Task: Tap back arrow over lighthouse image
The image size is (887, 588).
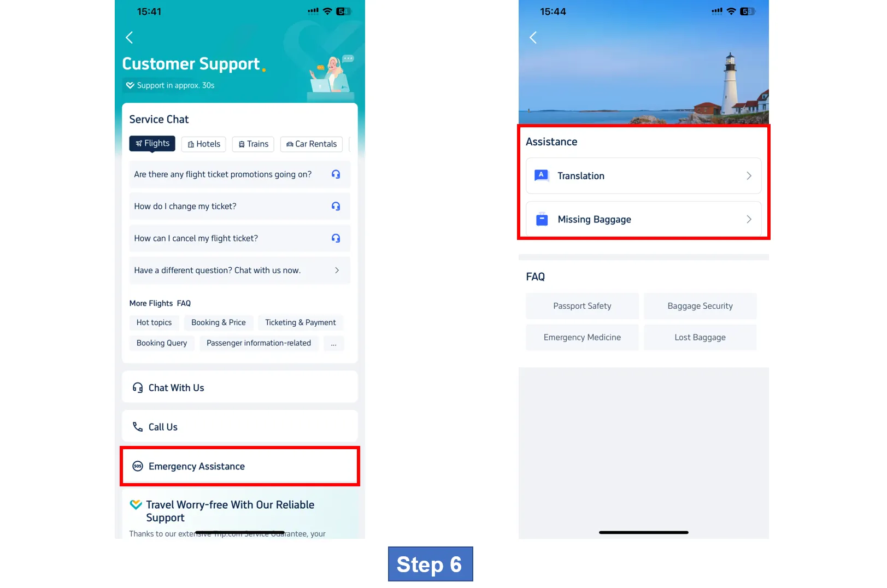Action: pos(533,38)
